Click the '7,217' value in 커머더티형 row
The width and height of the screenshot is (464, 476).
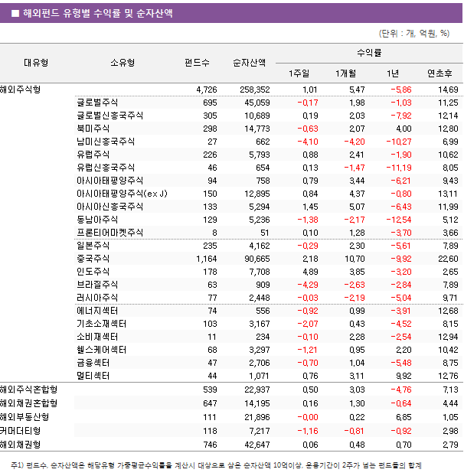click(x=260, y=432)
